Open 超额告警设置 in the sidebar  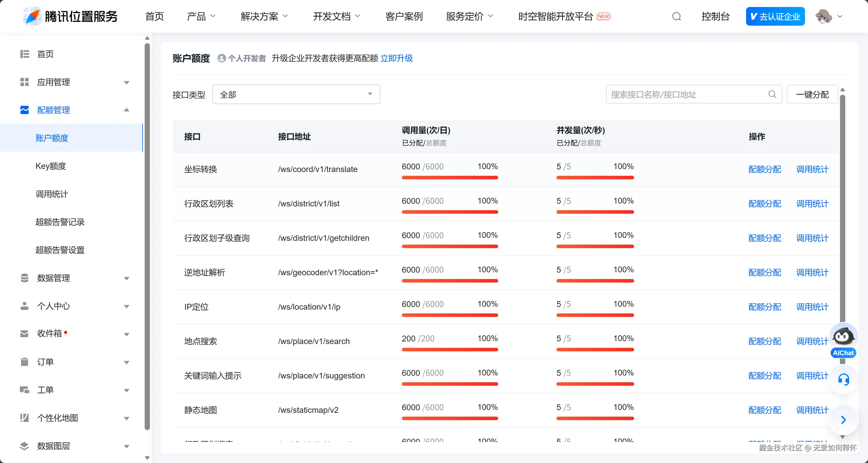pos(60,250)
